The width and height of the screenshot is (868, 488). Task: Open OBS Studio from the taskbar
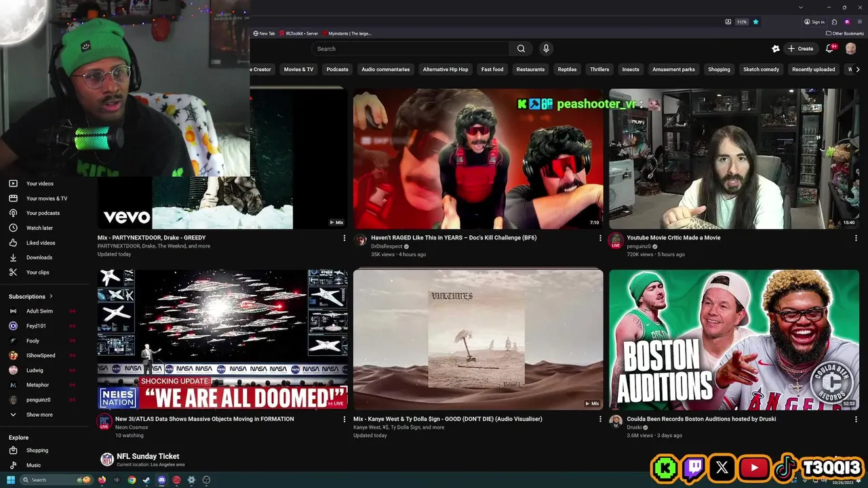[206, 480]
